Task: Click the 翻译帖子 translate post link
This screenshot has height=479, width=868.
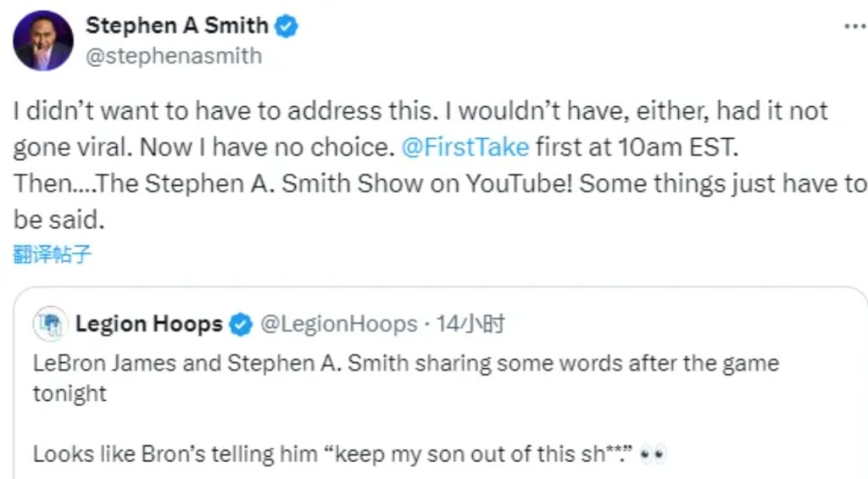Action: (53, 254)
